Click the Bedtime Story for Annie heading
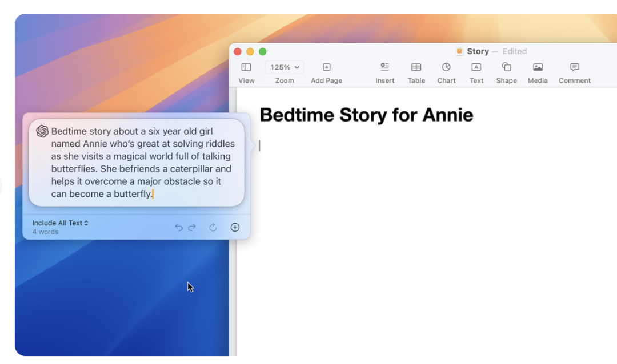The image size is (617, 364). (x=366, y=115)
